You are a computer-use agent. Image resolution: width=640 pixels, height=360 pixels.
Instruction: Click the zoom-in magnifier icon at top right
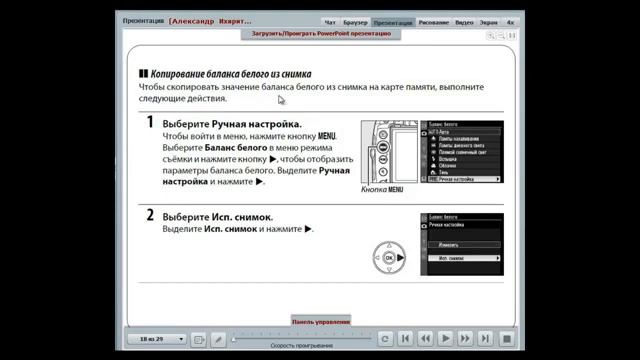click(491, 36)
